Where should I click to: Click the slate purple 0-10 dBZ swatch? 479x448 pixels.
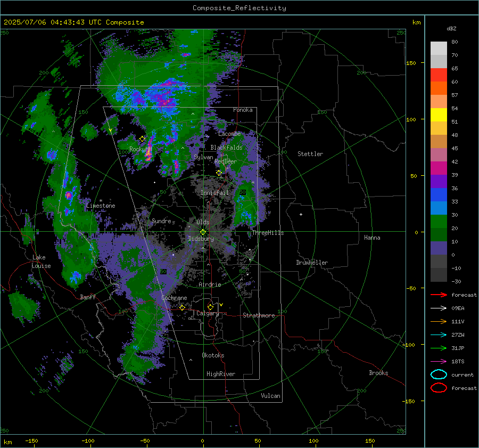click(x=439, y=248)
